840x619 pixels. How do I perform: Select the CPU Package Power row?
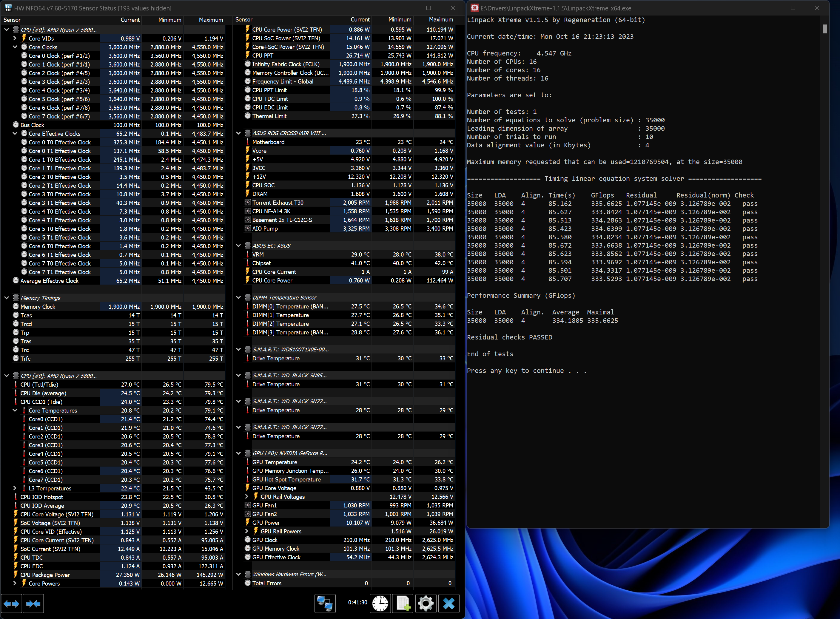coord(113,575)
